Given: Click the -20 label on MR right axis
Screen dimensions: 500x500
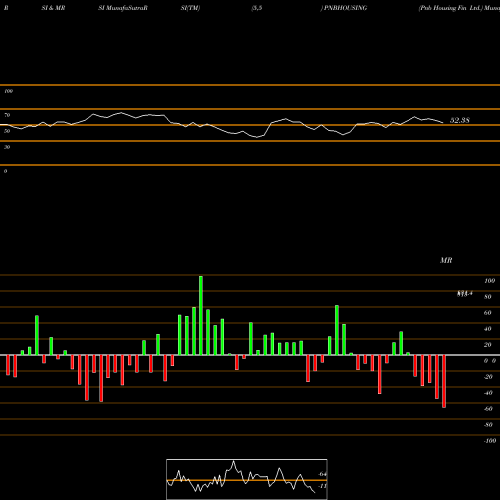Looking at the screenshot, I should (x=488, y=377).
